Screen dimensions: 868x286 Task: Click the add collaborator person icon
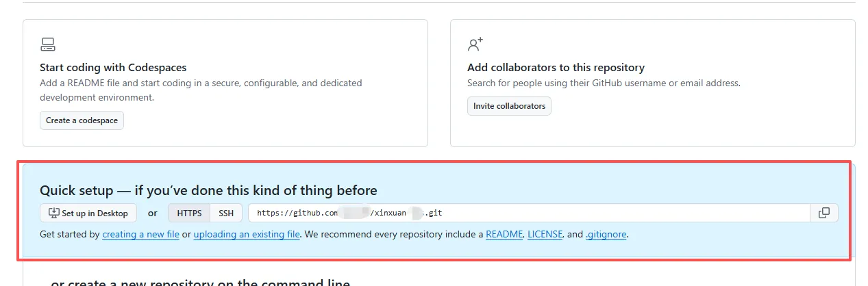pos(475,45)
